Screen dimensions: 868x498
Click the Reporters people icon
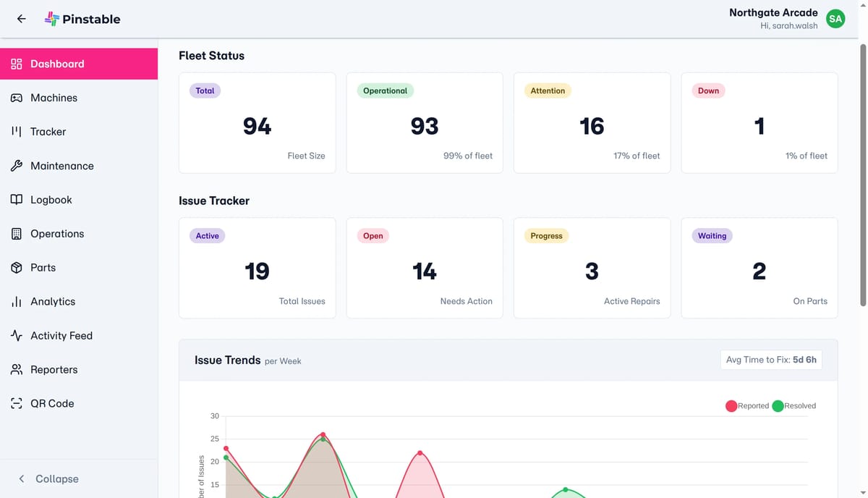[x=17, y=370]
